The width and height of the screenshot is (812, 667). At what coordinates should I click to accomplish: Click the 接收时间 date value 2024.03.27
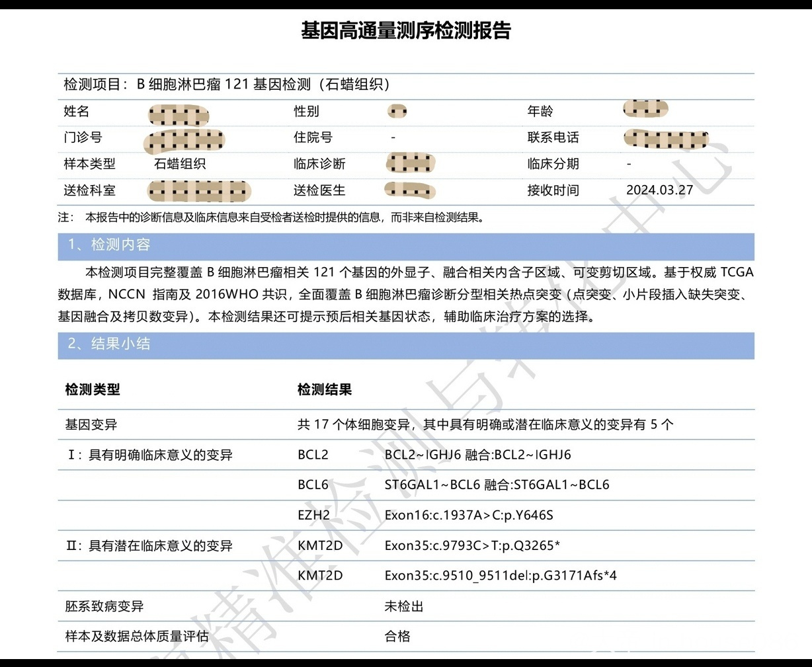(659, 190)
